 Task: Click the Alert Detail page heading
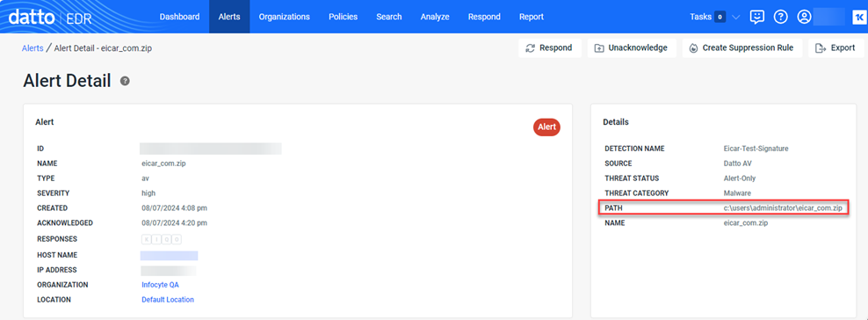click(67, 81)
